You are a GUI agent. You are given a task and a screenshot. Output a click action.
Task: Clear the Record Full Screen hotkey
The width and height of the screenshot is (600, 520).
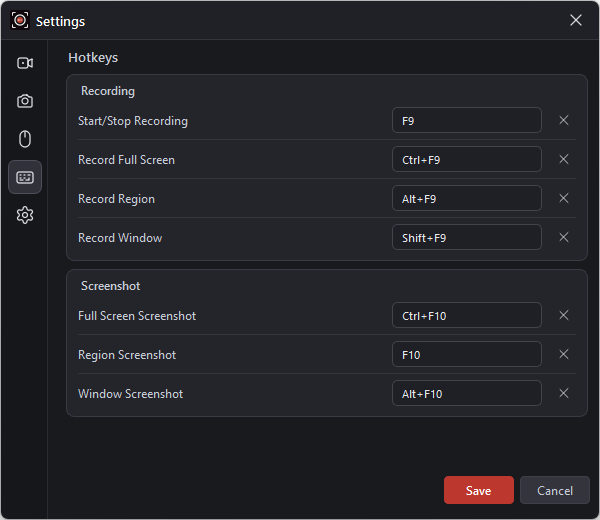pyautogui.click(x=564, y=159)
